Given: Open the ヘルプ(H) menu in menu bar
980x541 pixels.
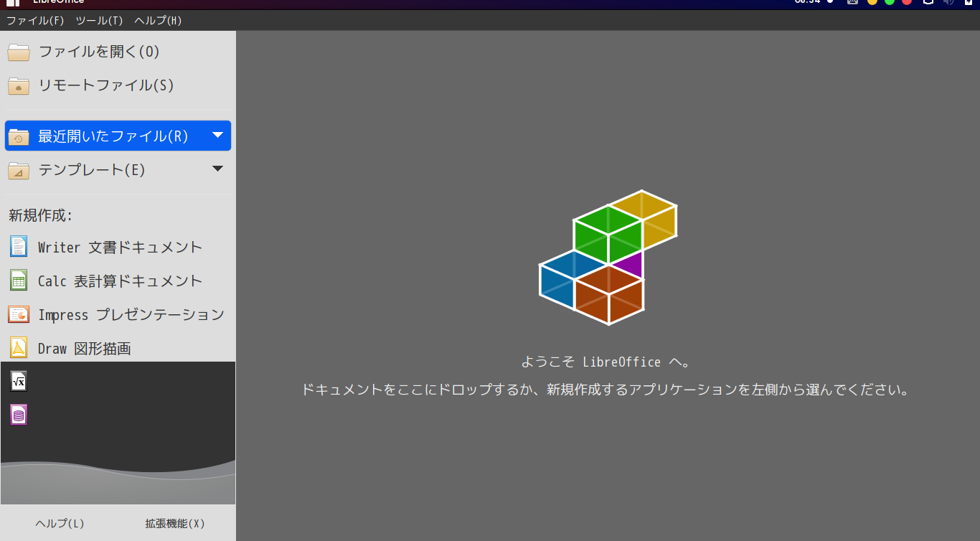Looking at the screenshot, I should click(x=158, y=21).
